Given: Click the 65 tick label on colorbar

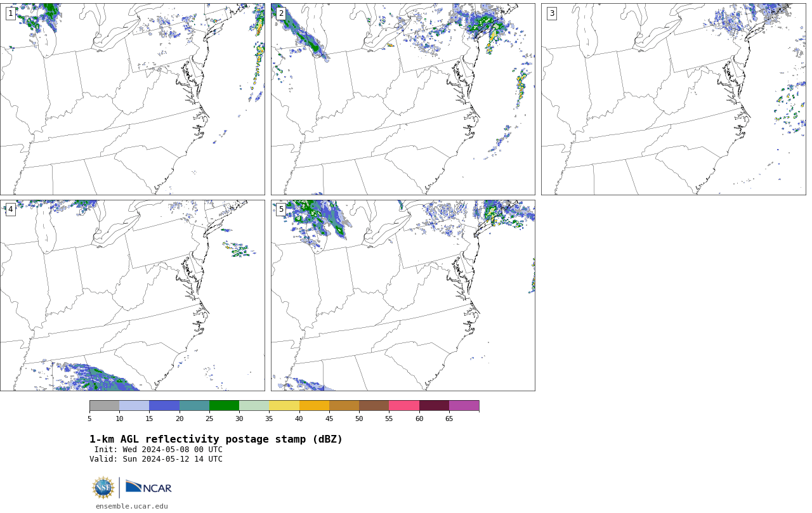Looking at the screenshot, I should tap(449, 419).
